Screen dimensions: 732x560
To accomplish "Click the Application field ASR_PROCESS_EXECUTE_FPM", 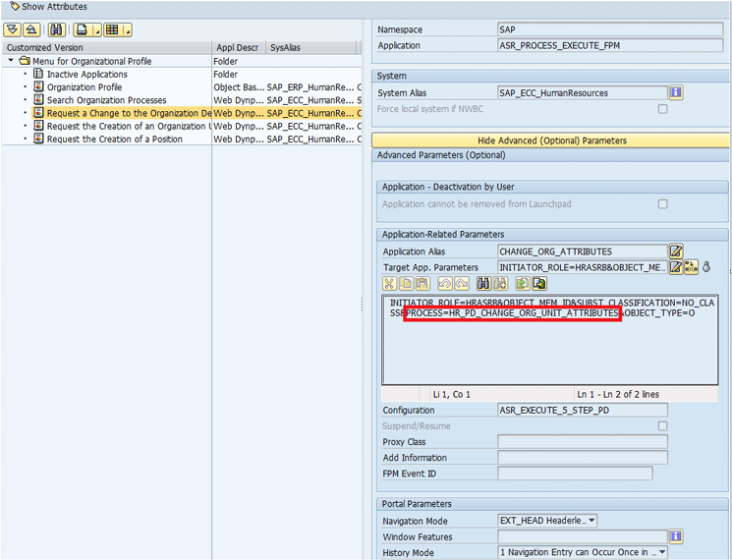I will point(610,45).
